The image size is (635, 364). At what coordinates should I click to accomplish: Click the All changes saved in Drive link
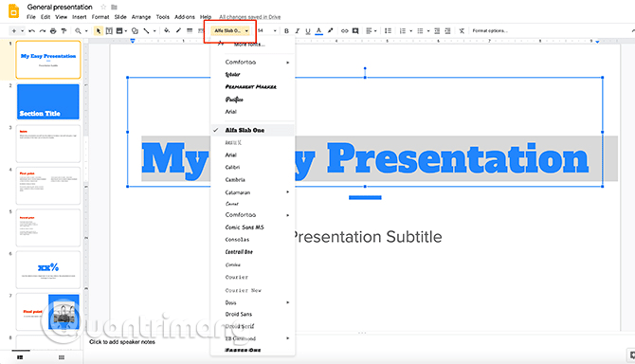(250, 17)
